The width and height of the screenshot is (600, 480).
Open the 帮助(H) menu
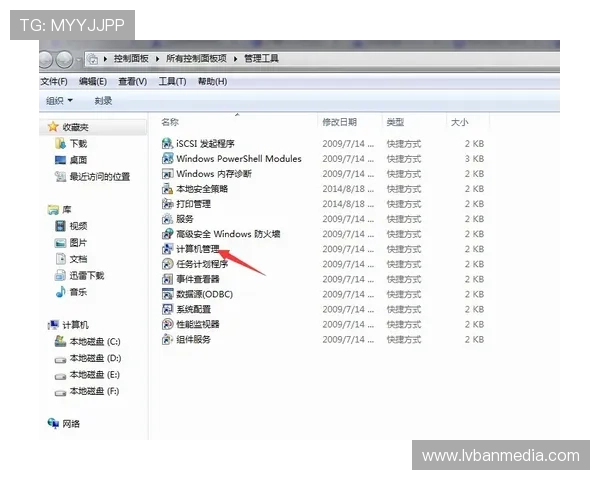(212, 82)
